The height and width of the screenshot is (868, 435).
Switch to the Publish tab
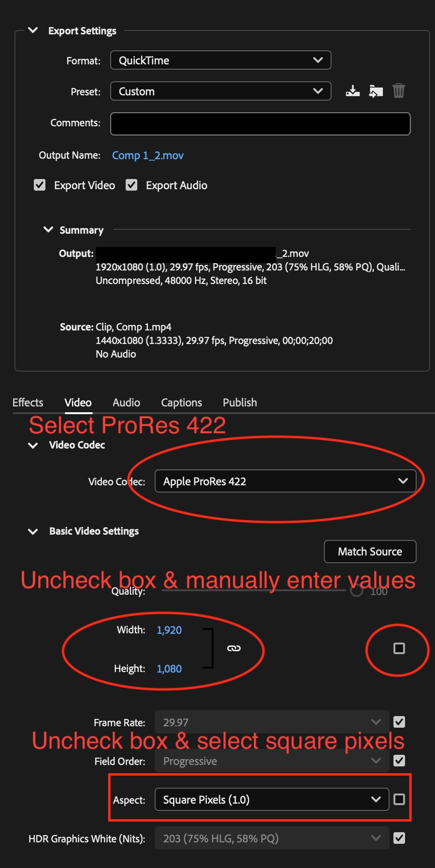click(239, 402)
